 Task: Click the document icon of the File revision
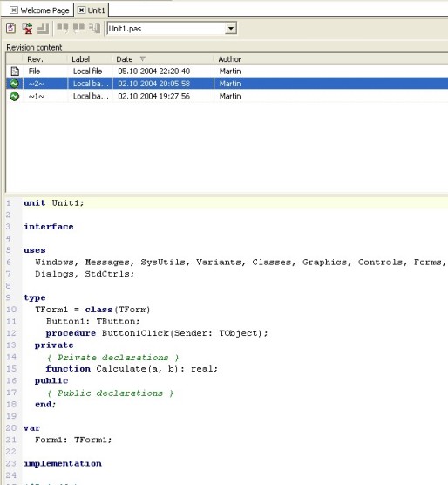[15, 72]
